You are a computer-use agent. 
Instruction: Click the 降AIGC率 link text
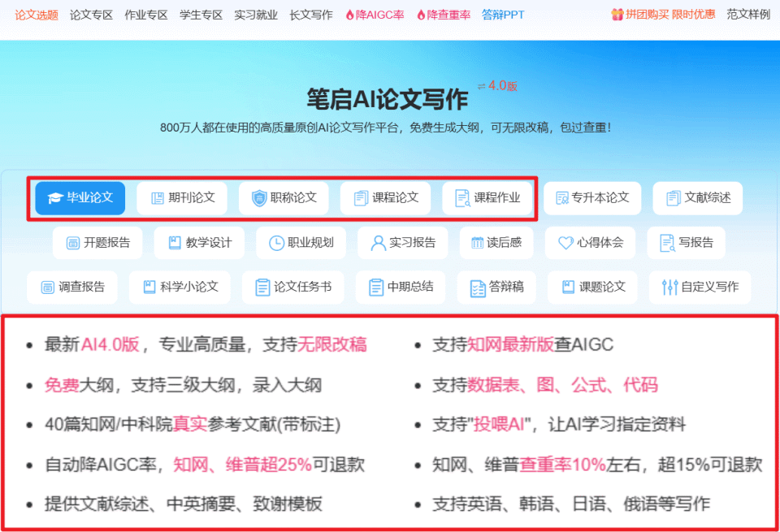pos(379,15)
